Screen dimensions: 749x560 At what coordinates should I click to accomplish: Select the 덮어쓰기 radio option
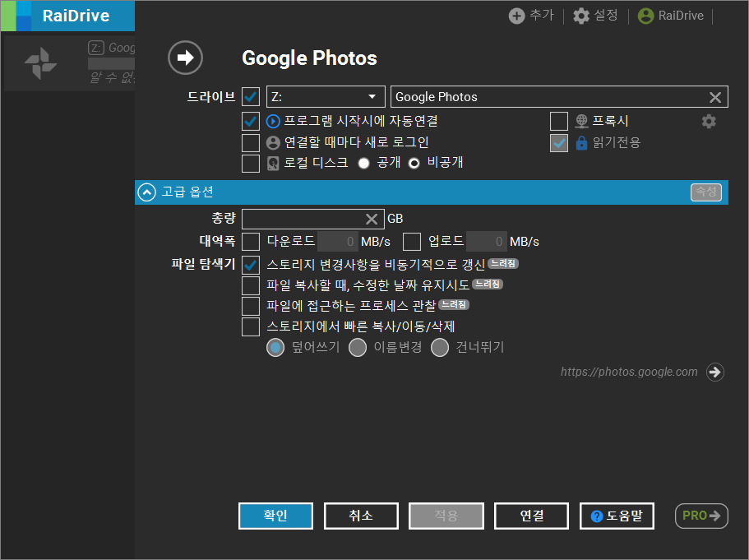275,347
